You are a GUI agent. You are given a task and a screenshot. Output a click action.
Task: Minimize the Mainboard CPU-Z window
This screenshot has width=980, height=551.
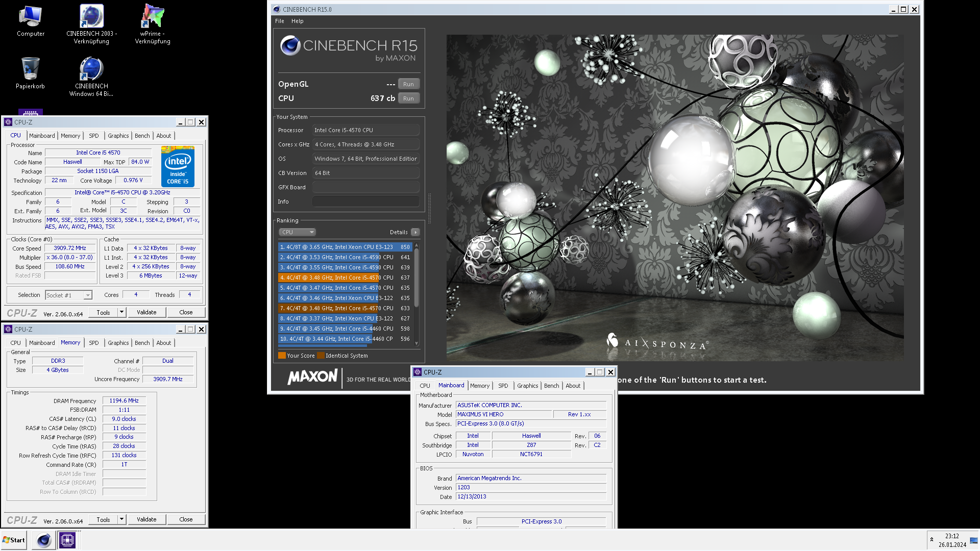[x=590, y=372]
